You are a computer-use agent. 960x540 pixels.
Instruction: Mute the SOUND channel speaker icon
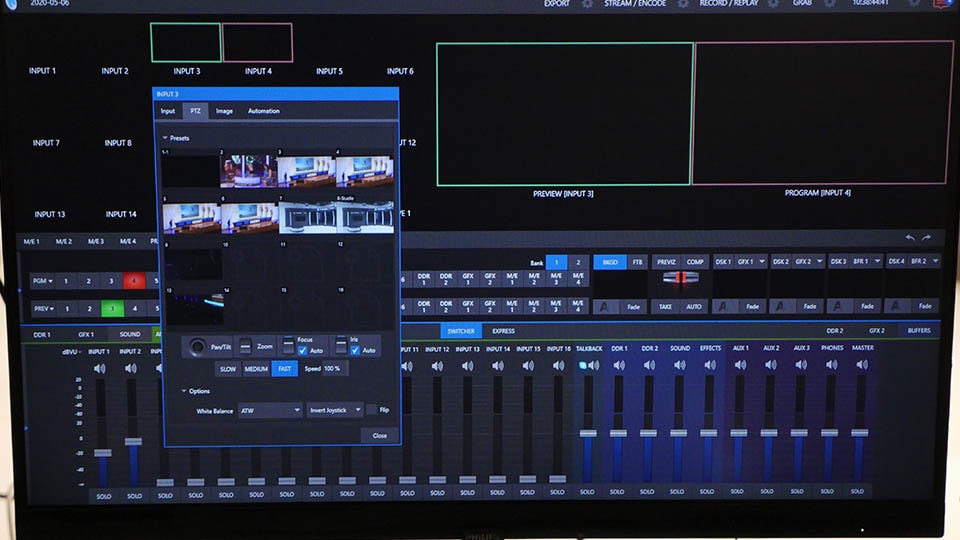(x=680, y=366)
